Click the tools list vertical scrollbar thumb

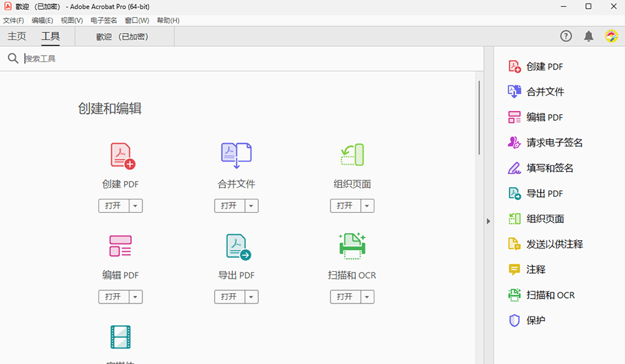pos(479,118)
